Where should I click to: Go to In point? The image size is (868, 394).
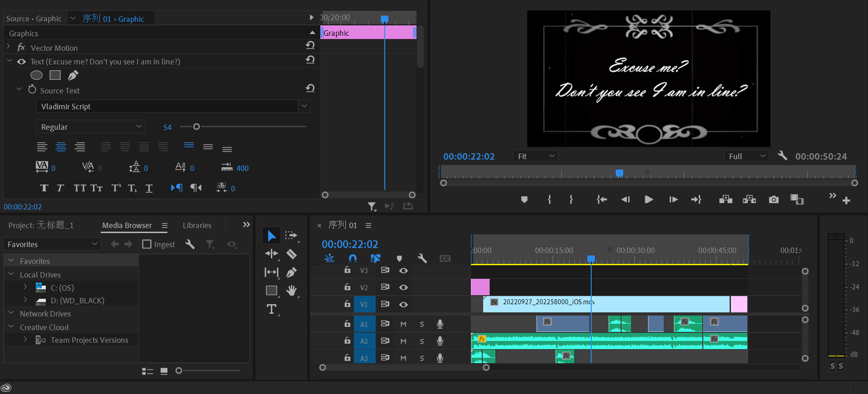click(602, 199)
